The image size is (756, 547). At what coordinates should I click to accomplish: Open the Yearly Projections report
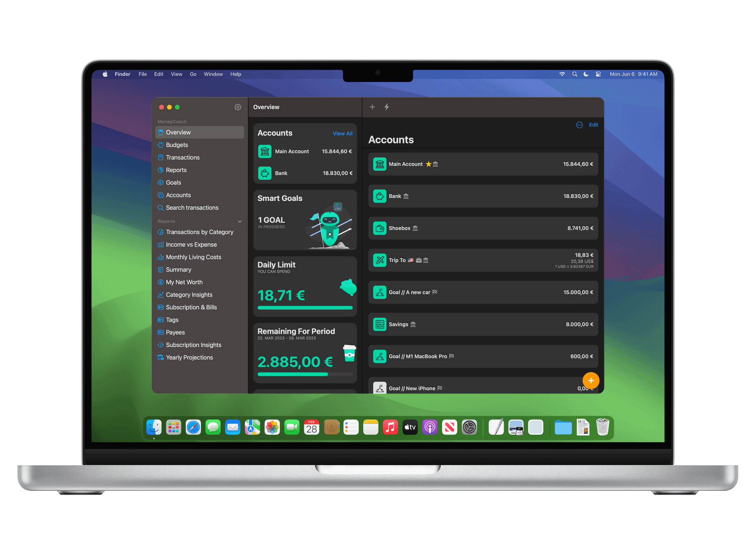[x=189, y=357]
